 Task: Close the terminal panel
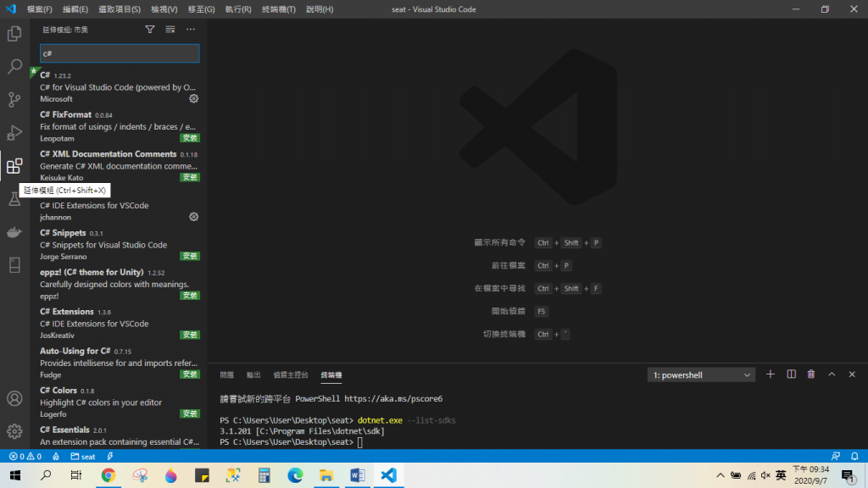[852, 374]
